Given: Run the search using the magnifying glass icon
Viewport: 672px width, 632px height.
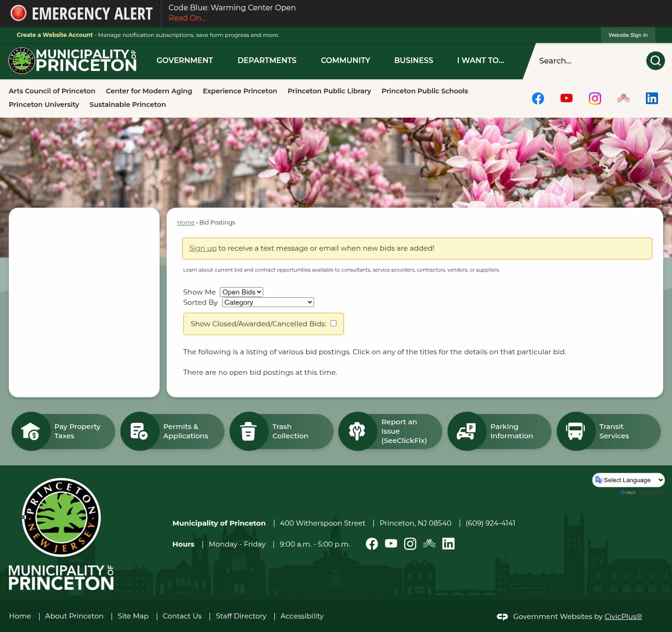Looking at the screenshot, I should tap(655, 61).
